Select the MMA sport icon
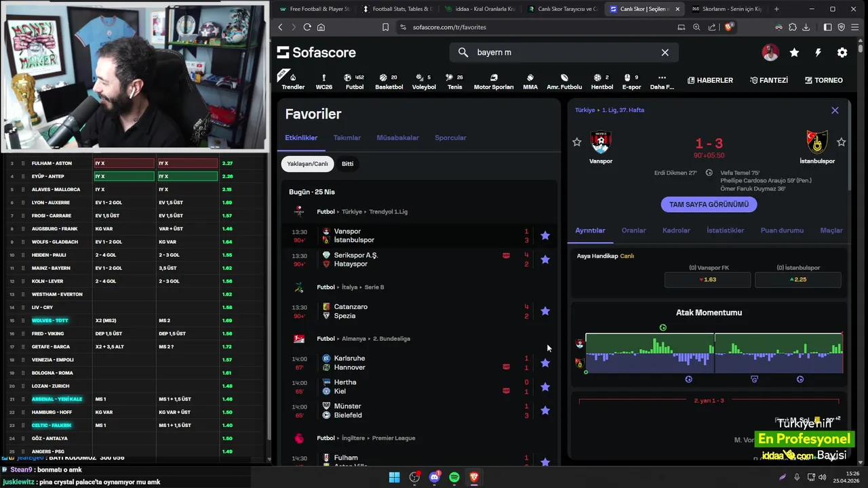This screenshot has height=488, width=868. pyautogui.click(x=530, y=81)
